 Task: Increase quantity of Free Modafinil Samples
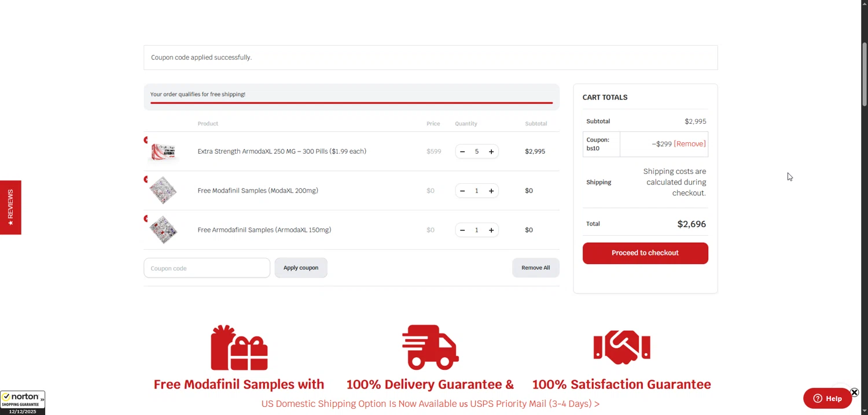pos(491,191)
